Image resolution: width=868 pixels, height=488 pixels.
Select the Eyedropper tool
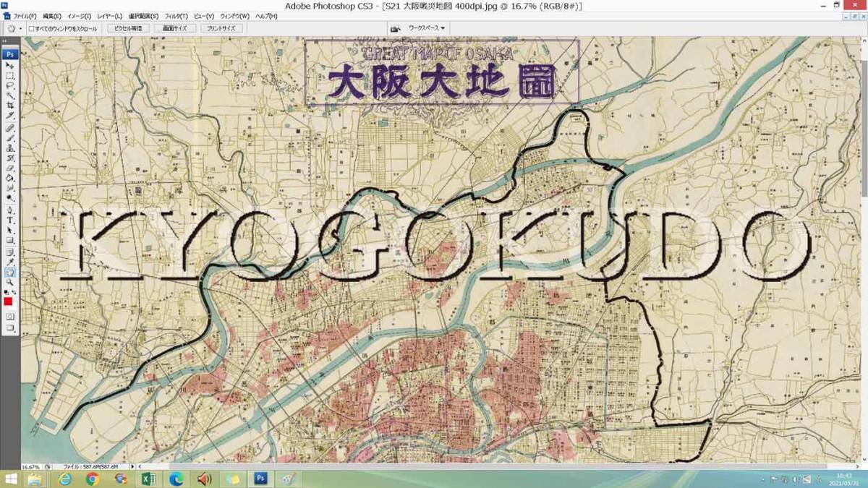(x=10, y=262)
